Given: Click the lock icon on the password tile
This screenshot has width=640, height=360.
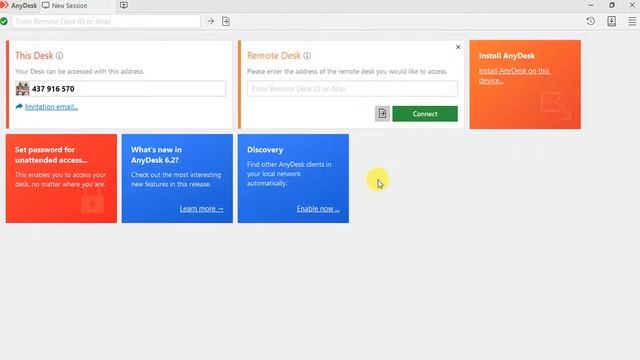Looking at the screenshot, I should pos(92,202).
